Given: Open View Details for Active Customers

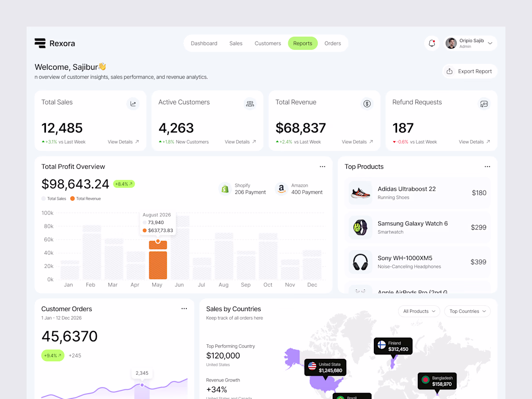Looking at the screenshot, I should pyautogui.click(x=240, y=142).
